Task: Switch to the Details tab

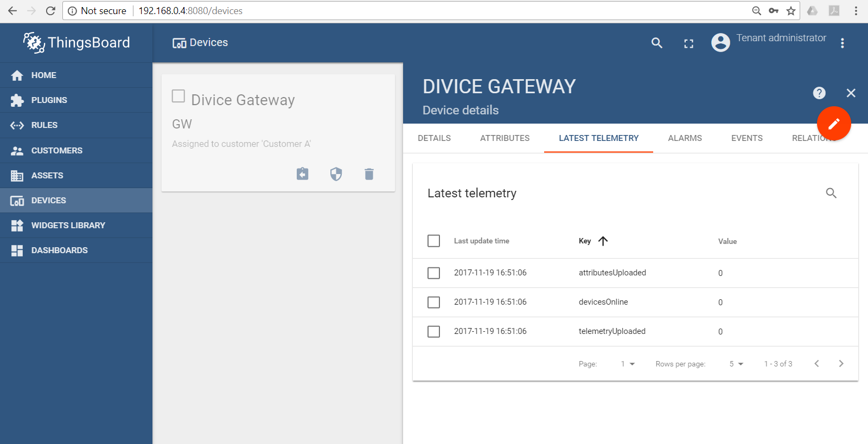Action: pos(434,138)
